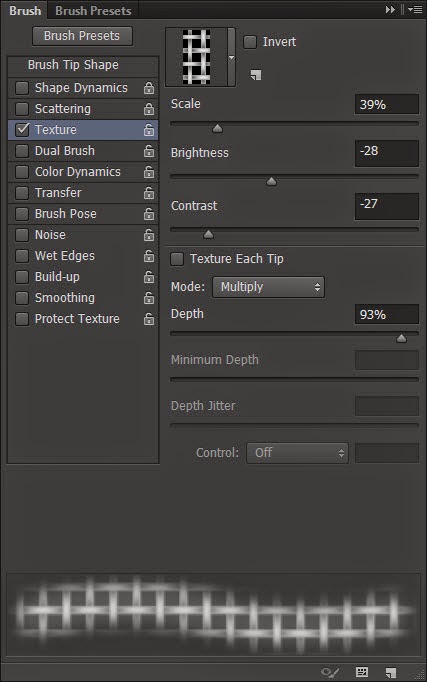Viewport: 427px width, 682px height.
Task: Toggle lock icon for Brush Pose
Action: tap(149, 214)
